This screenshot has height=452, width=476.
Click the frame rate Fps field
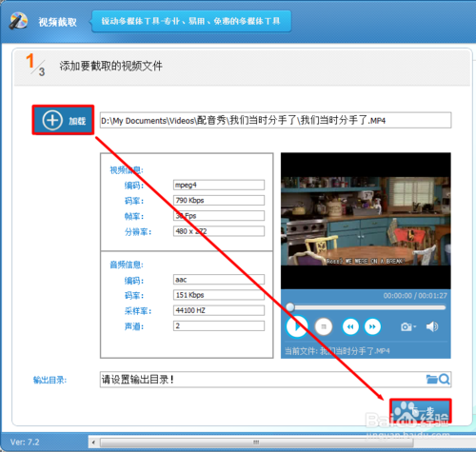tap(219, 216)
